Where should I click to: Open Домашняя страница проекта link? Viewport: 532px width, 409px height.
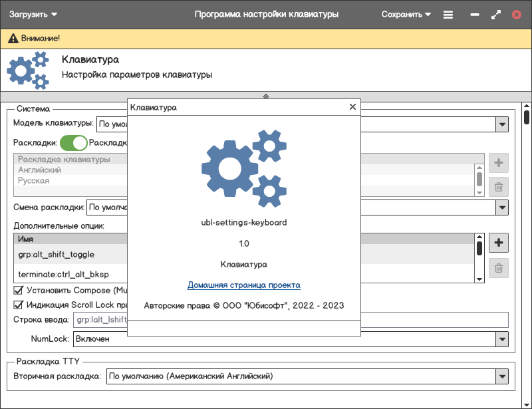[x=244, y=285]
